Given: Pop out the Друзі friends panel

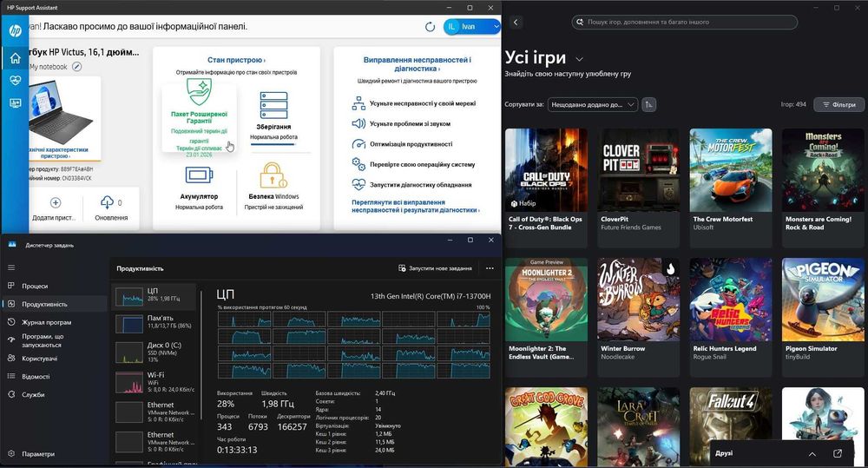Looking at the screenshot, I should click(x=838, y=453).
